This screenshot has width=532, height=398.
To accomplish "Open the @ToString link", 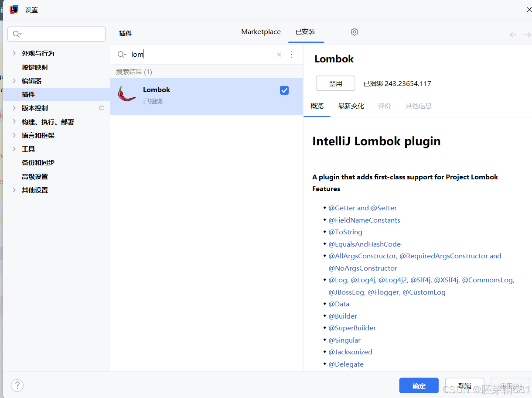I will click(345, 232).
